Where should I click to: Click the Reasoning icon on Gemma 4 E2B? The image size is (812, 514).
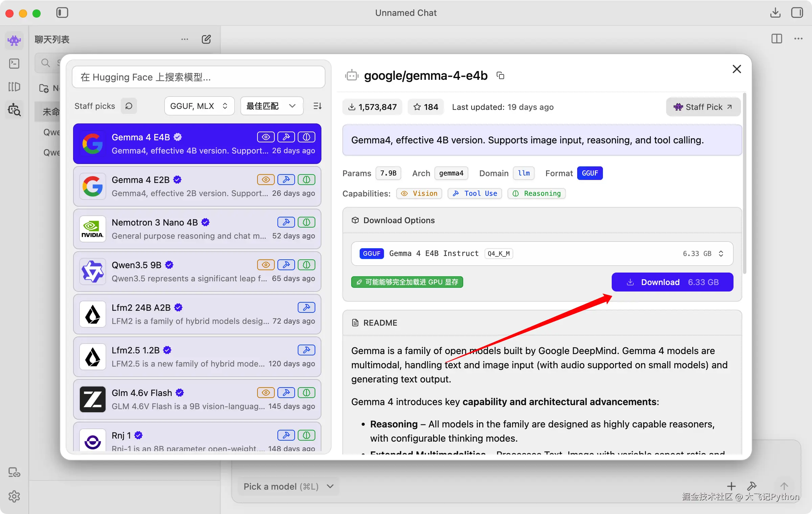tap(307, 180)
